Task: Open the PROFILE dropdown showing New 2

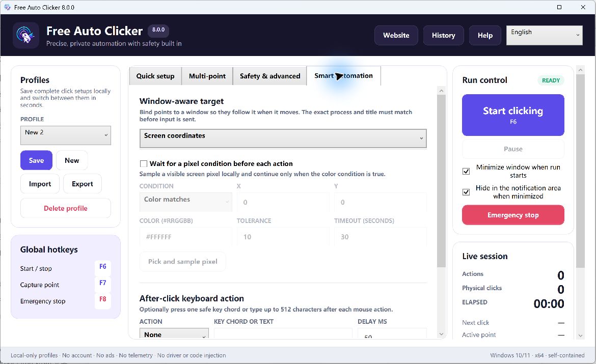Action: [x=65, y=135]
